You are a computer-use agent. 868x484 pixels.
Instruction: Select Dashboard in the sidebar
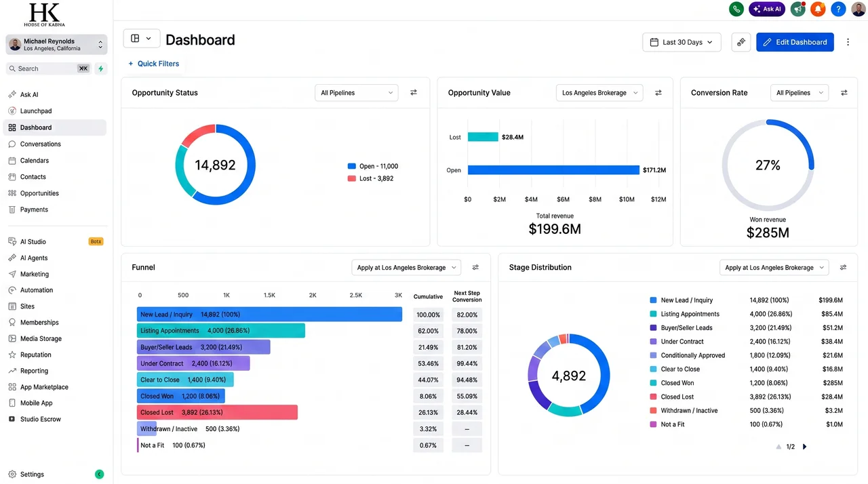click(55, 127)
